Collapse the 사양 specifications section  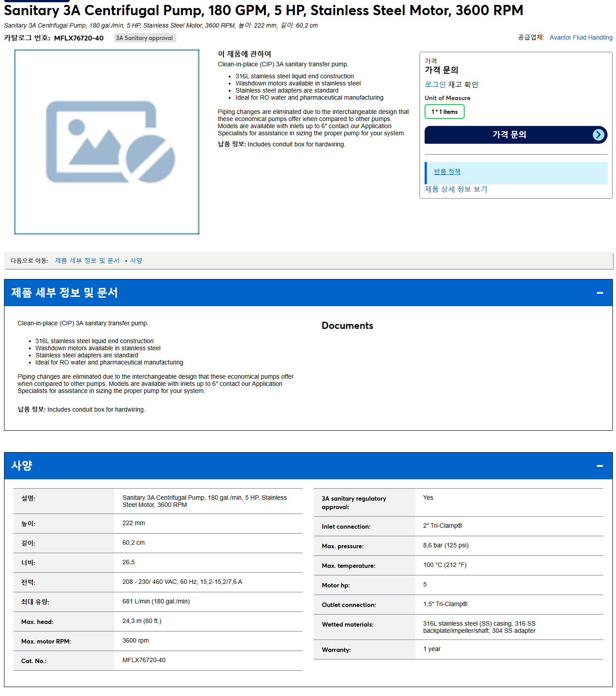click(x=600, y=466)
